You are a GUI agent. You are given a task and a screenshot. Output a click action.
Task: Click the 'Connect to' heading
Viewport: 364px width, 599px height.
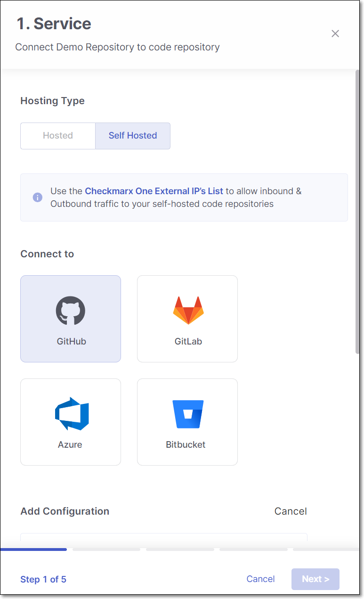47,254
